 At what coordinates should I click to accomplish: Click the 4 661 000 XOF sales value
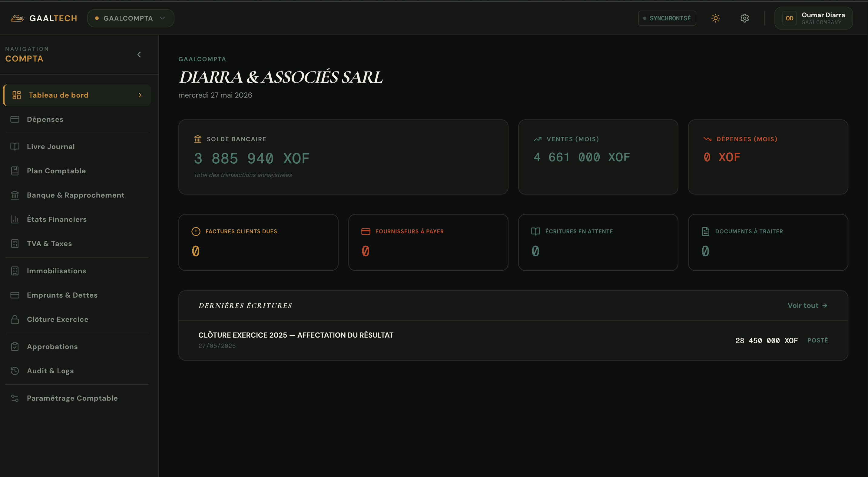(581, 157)
